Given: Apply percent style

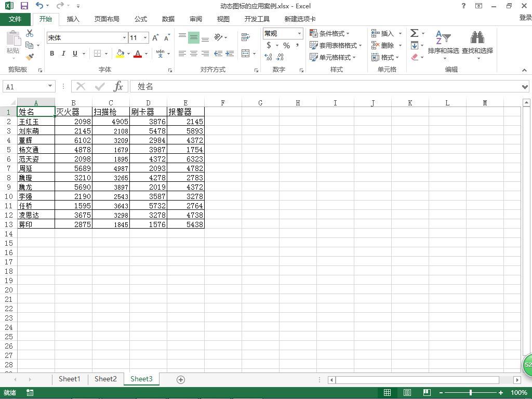Looking at the screenshot, I should click(x=287, y=46).
